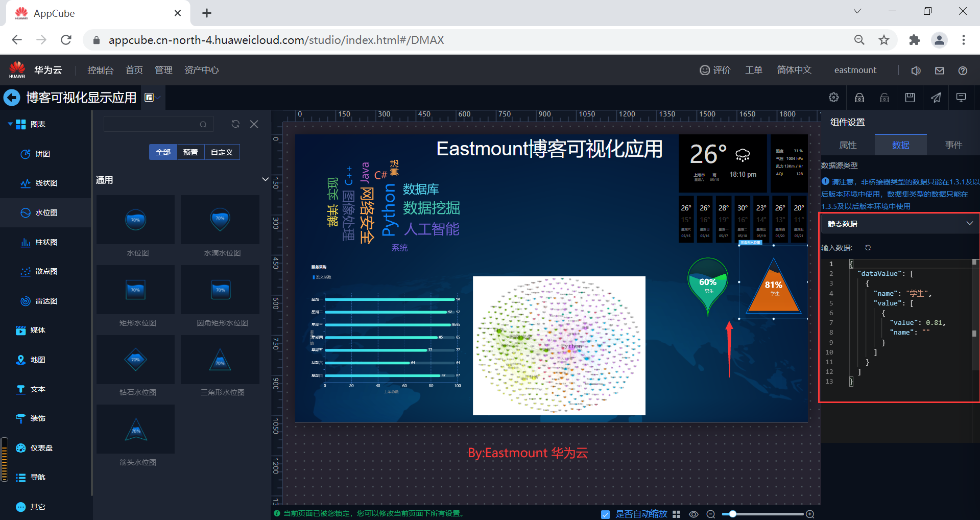Click the 评价 feedback link

(x=715, y=70)
